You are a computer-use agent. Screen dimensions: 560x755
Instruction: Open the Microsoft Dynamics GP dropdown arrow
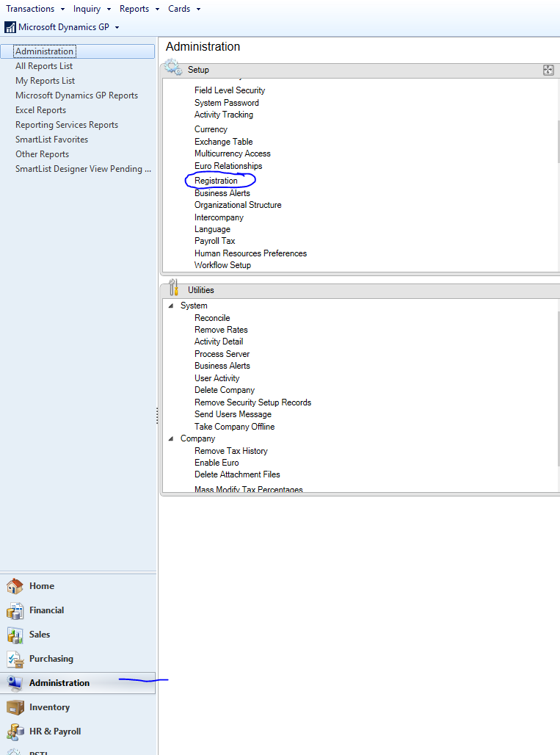117,27
